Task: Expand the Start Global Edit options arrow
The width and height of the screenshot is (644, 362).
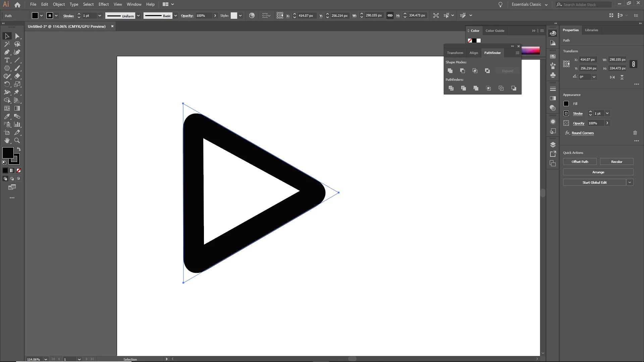Action: (630, 183)
